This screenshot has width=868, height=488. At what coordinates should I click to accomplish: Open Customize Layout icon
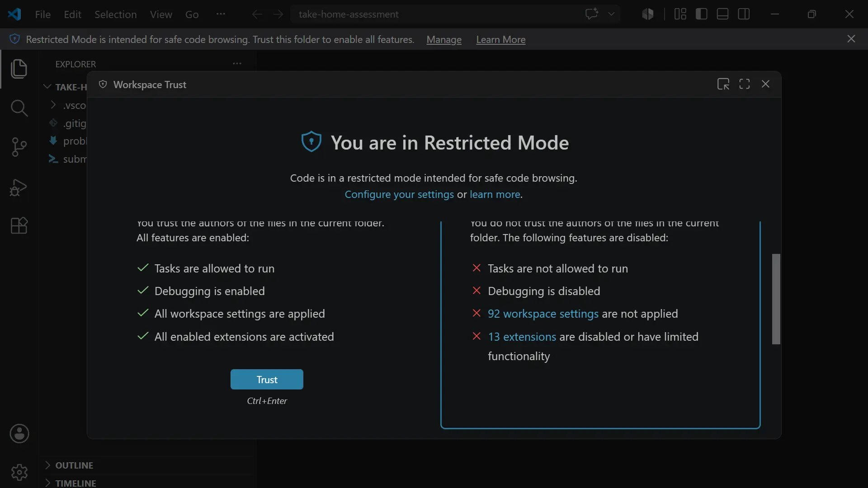[x=680, y=14]
